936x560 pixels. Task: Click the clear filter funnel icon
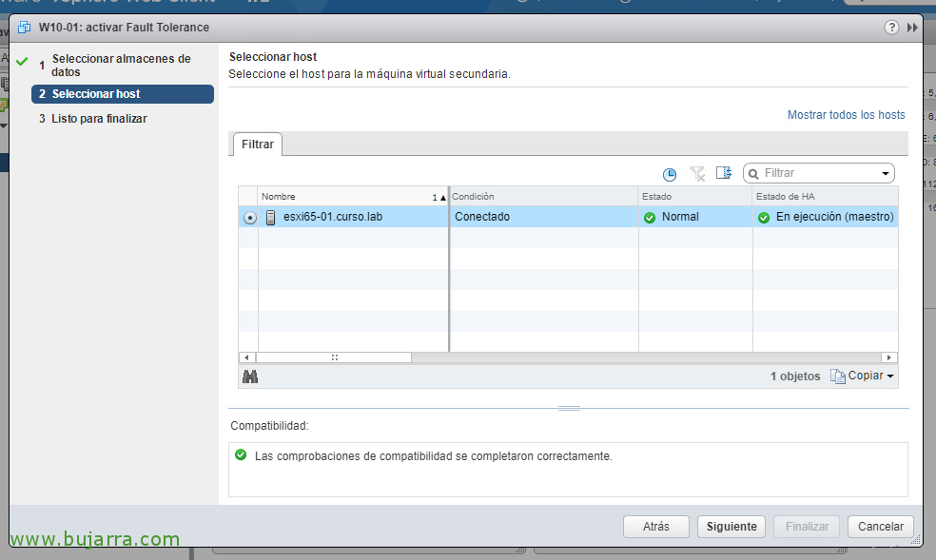pyautogui.click(x=696, y=174)
